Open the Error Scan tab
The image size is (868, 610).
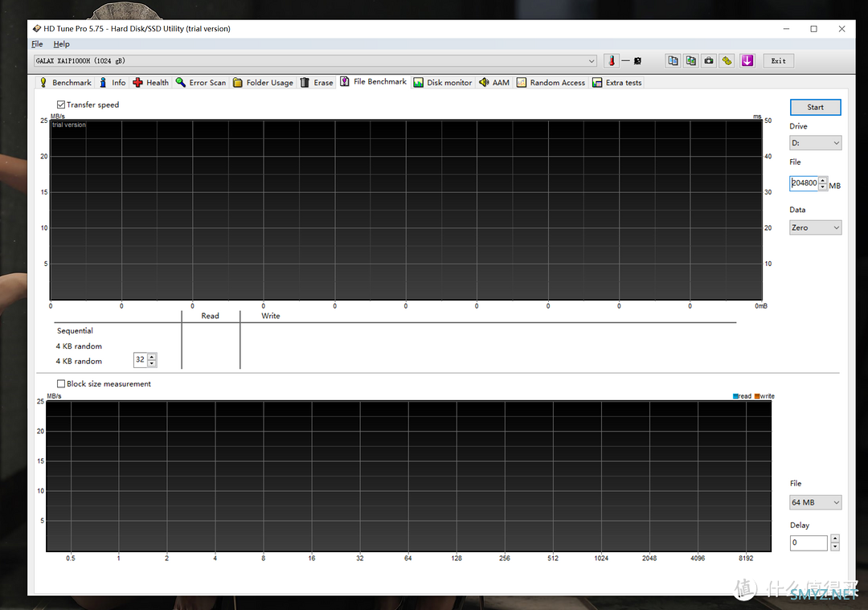pyautogui.click(x=201, y=83)
